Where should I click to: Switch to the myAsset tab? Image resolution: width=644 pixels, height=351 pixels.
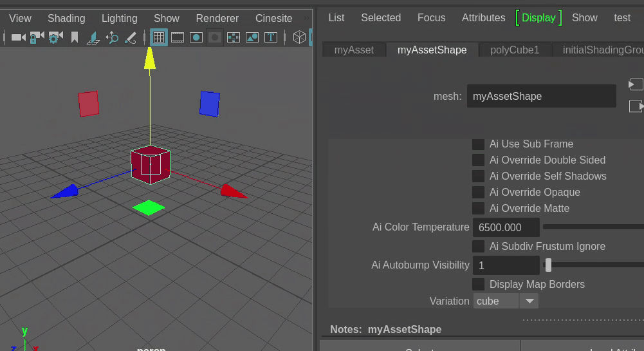coord(354,50)
